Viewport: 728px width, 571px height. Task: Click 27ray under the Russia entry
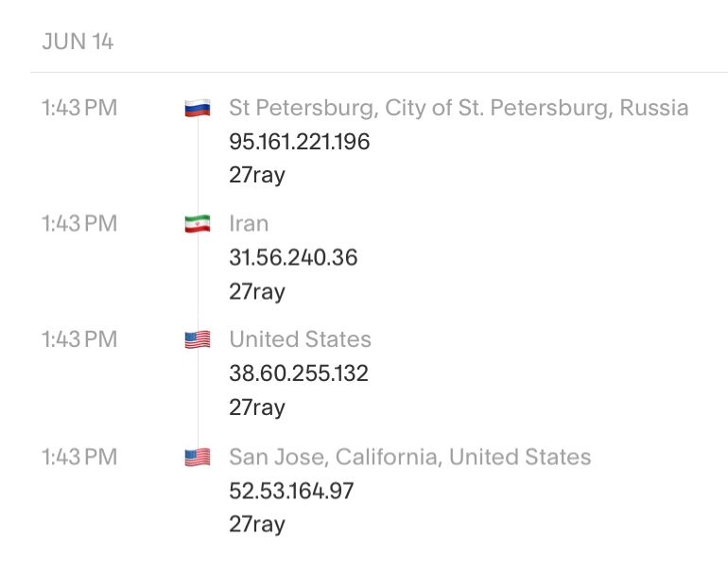point(257,176)
